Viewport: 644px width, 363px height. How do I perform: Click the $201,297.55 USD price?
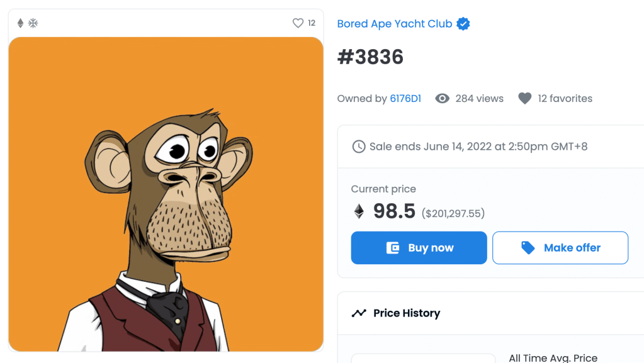(453, 213)
